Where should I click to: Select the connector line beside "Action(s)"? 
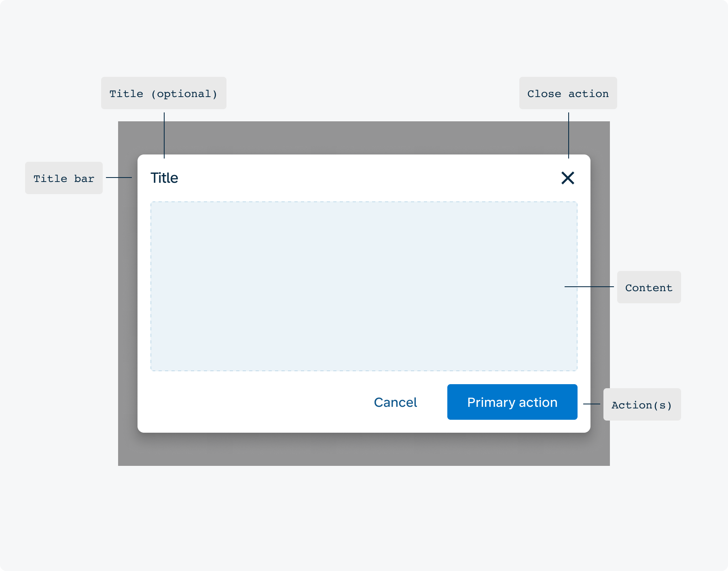pos(592,404)
